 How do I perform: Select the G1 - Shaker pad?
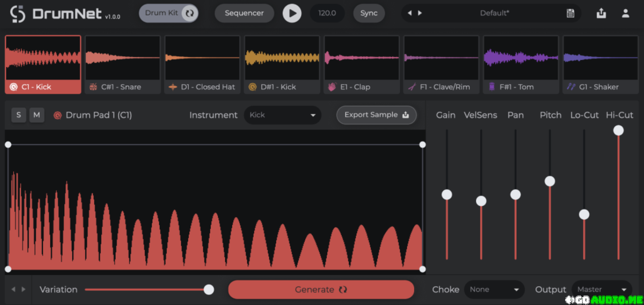[x=601, y=65]
